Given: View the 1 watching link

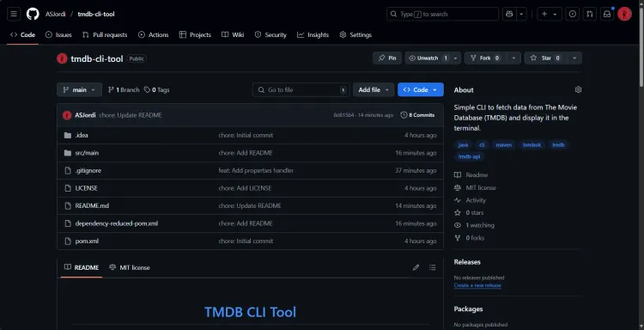Looking at the screenshot, I should coord(475,225).
